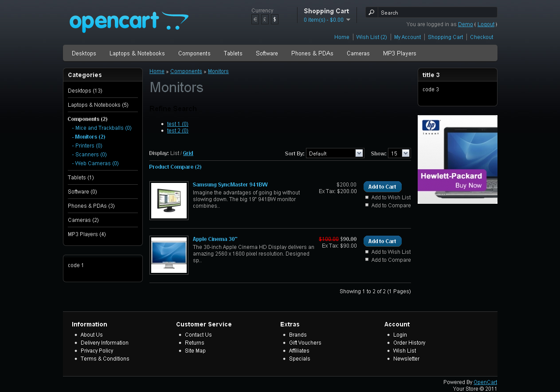Open Samsung SyncMaster 941BW product title

(230, 185)
